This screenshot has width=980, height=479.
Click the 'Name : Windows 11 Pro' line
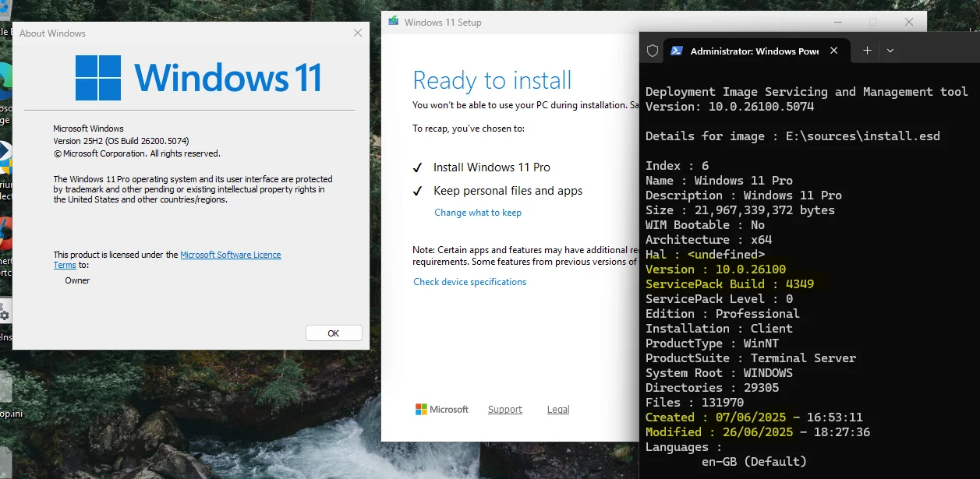719,181
